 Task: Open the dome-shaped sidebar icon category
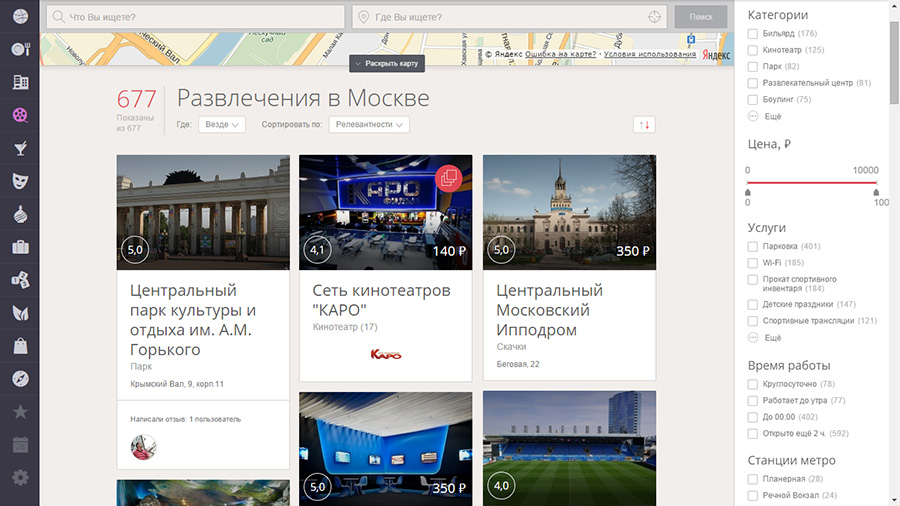20,214
